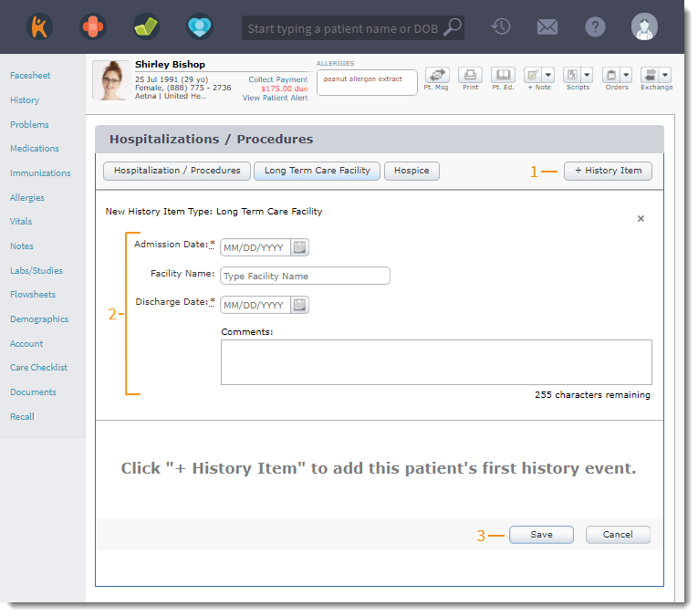Open Notes in the sidebar

pyautogui.click(x=21, y=246)
